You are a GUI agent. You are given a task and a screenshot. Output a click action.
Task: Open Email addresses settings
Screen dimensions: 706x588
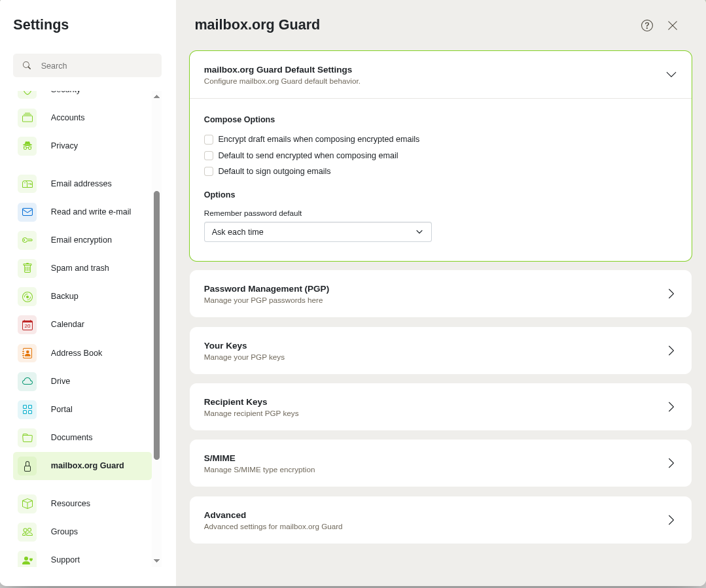tap(82, 184)
